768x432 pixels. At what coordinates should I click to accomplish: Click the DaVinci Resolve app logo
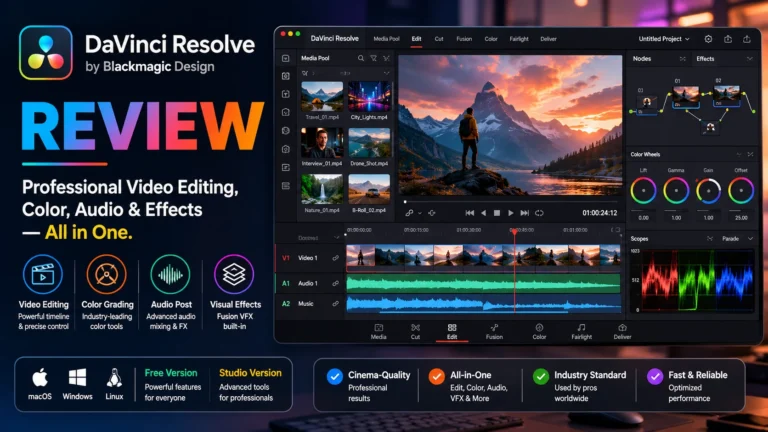coord(46,52)
